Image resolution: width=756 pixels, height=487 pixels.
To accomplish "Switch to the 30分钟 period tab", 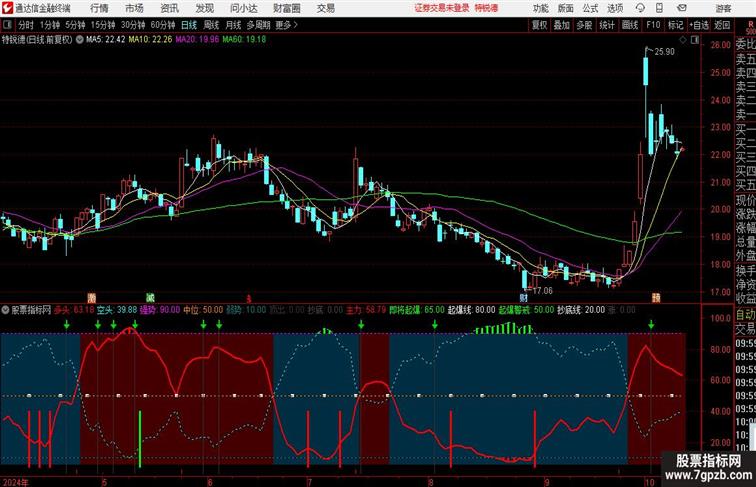I will [x=133, y=25].
